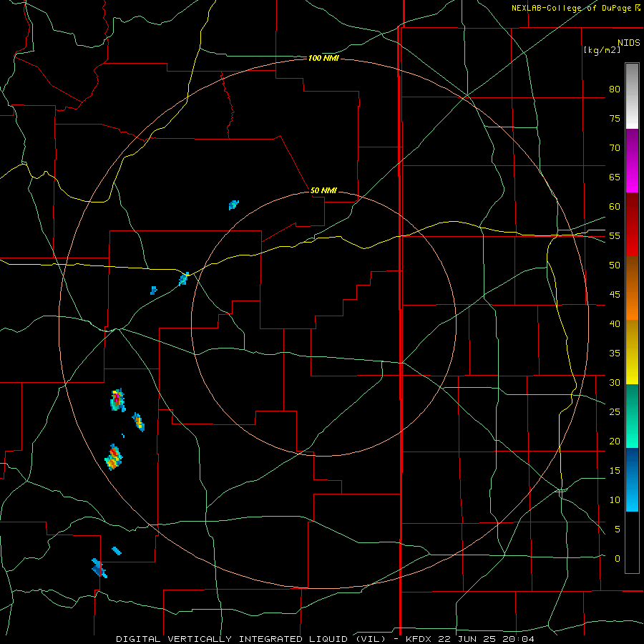Click the 15 value on VIL scale
Screen dimensions: 644x644
pos(615,470)
